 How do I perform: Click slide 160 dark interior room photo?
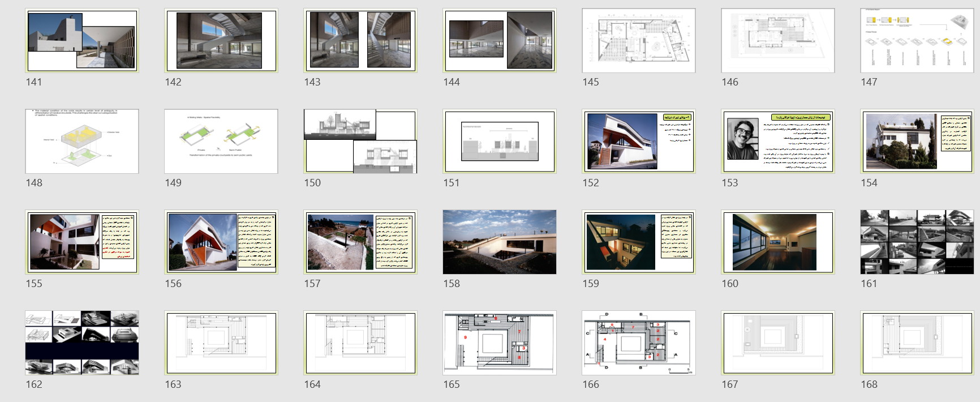click(x=777, y=242)
